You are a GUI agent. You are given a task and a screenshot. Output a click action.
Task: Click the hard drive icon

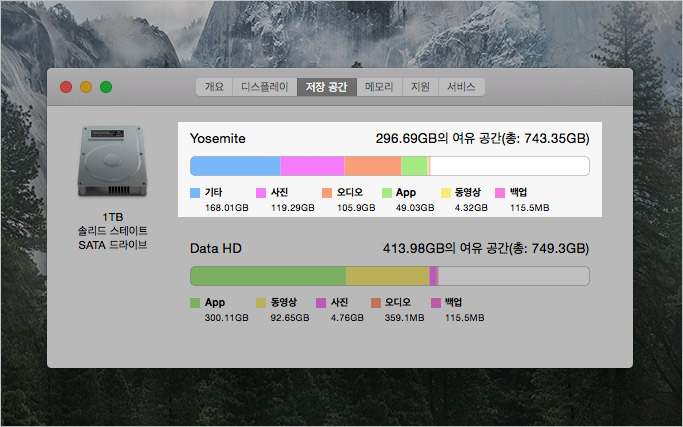tap(112, 161)
